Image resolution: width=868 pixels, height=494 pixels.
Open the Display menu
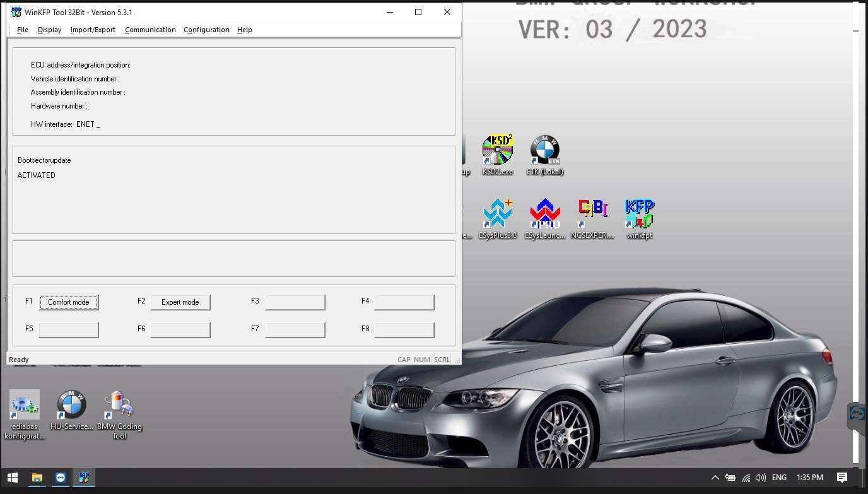tap(49, 30)
